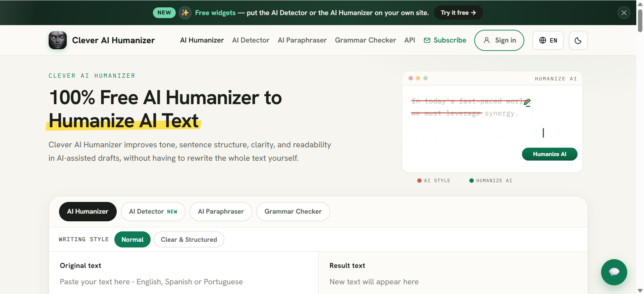
Task: Switch to the Grammar Checker tool tab
Action: coord(293,212)
